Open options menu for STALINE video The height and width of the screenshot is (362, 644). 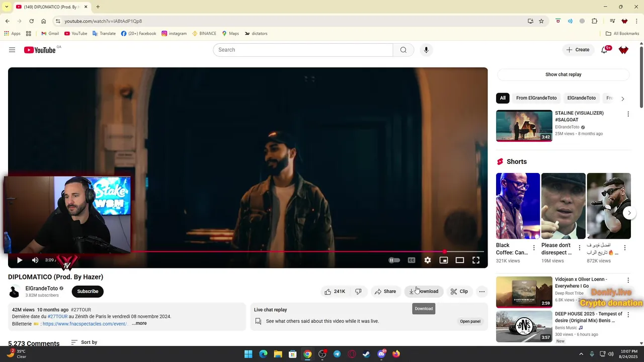(x=628, y=114)
